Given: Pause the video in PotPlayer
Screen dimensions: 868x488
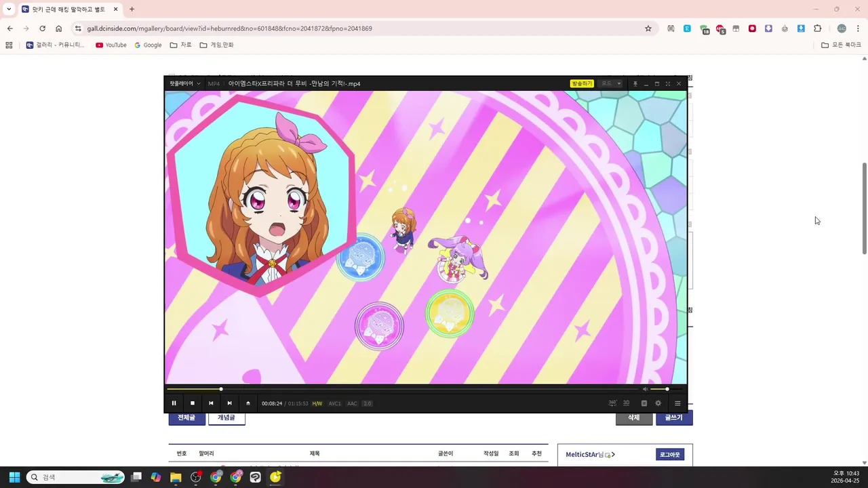Looking at the screenshot, I should (x=174, y=403).
